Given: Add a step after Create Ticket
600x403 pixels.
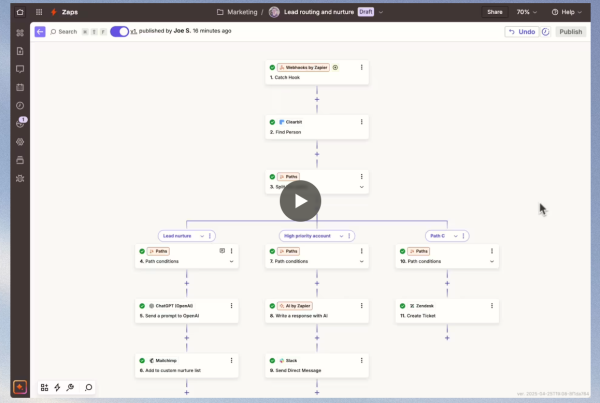Looking at the screenshot, I should (447, 338).
